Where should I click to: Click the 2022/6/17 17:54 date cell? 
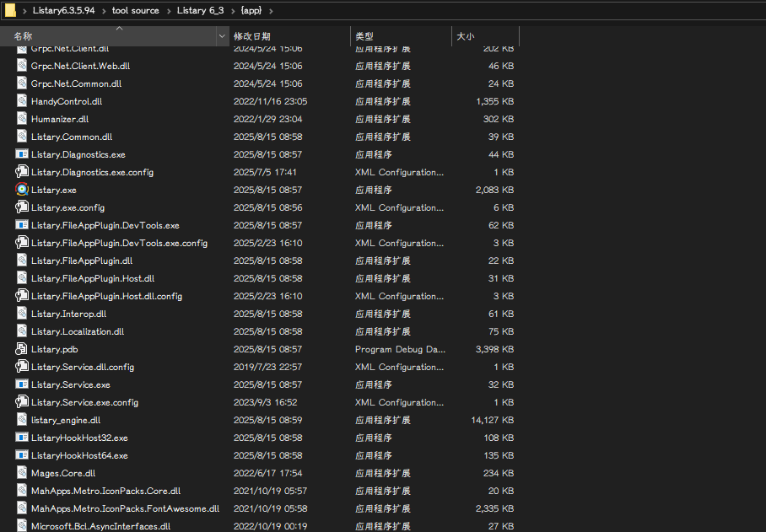pyautogui.click(x=267, y=473)
